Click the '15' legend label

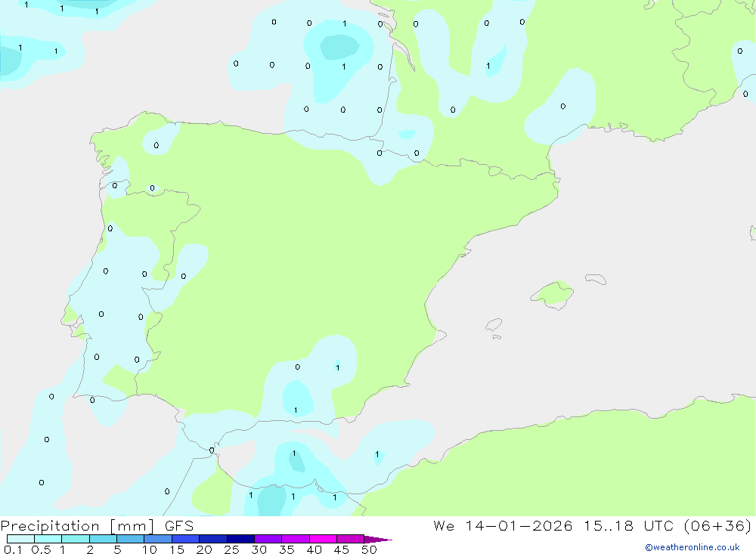click(x=177, y=549)
